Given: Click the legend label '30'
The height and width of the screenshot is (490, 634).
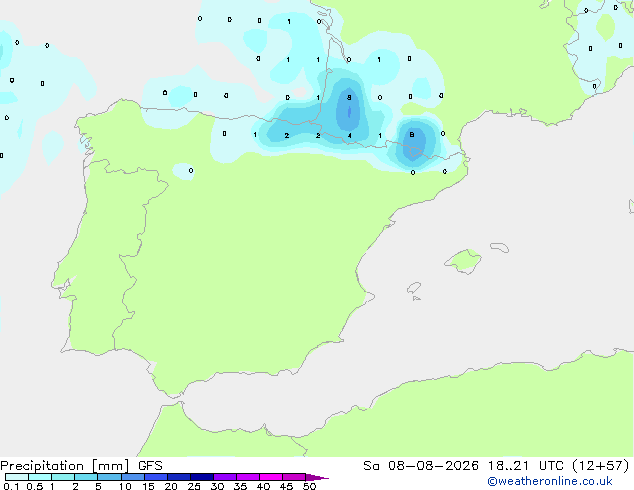Looking at the screenshot, I should (217, 486).
